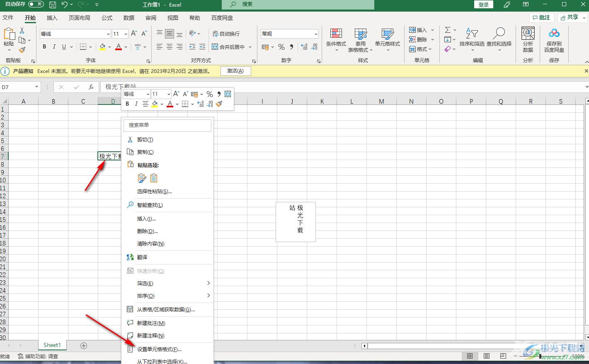Open the 开始 (Home) ribbon tab
This screenshot has height=364, width=589.
(x=30, y=18)
